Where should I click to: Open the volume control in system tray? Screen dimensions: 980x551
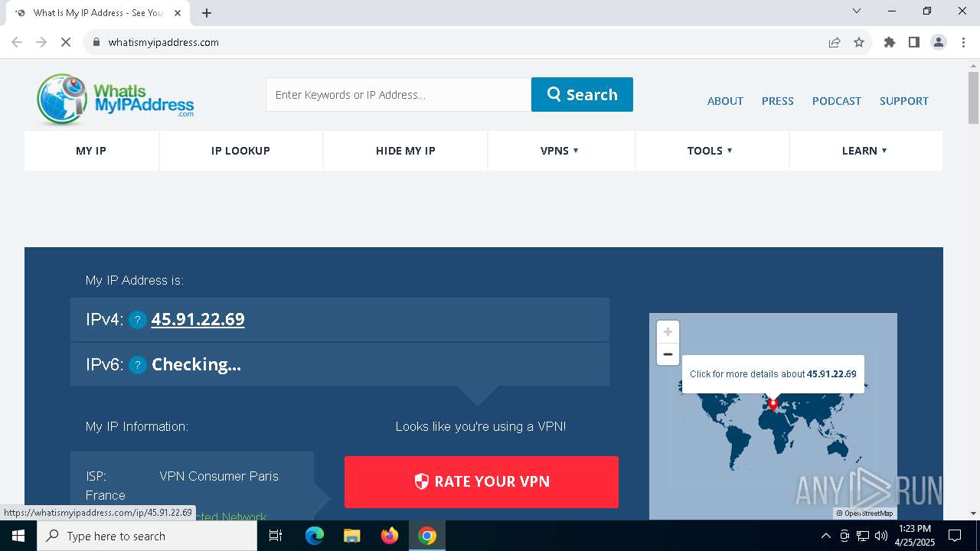tap(880, 536)
